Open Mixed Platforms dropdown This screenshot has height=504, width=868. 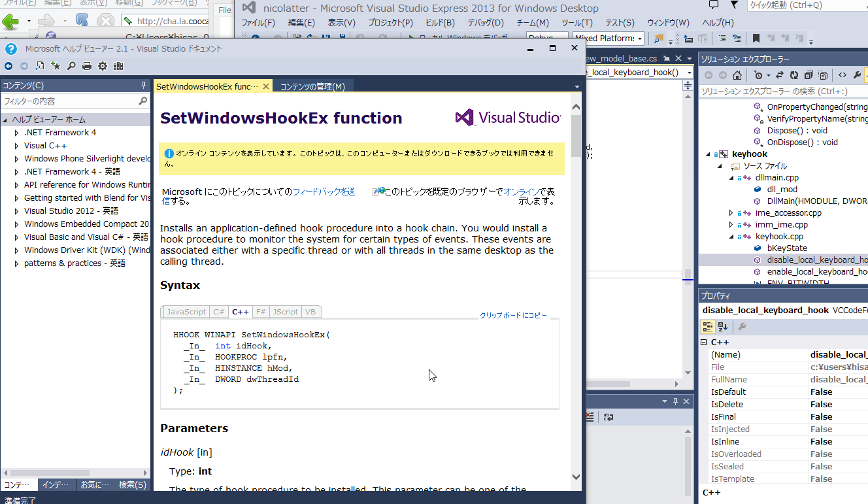tap(609, 39)
